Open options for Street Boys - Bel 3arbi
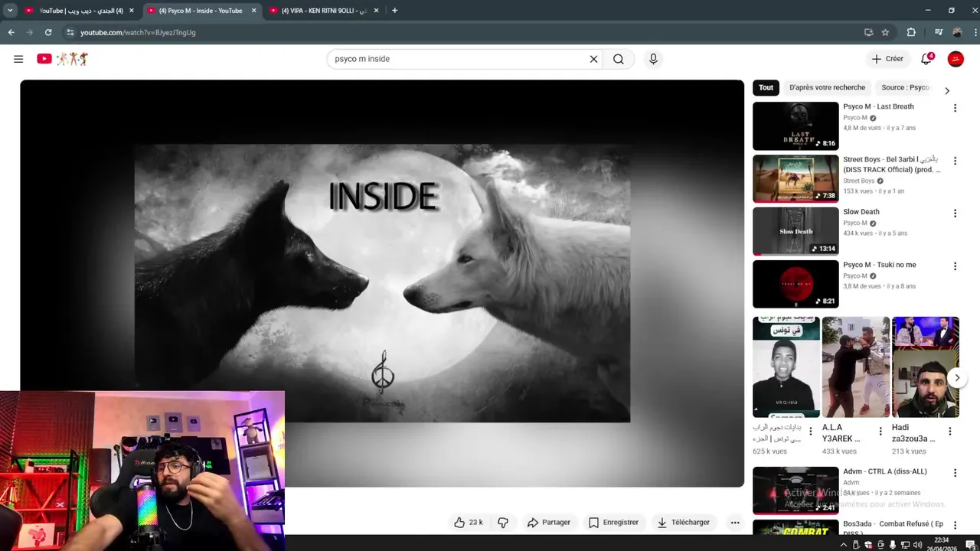This screenshot has width=980, height=551. tap(955, 161)
